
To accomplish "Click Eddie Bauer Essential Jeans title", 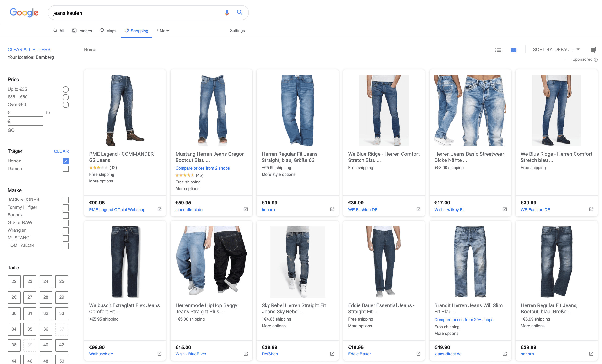I will click(381, 309).
